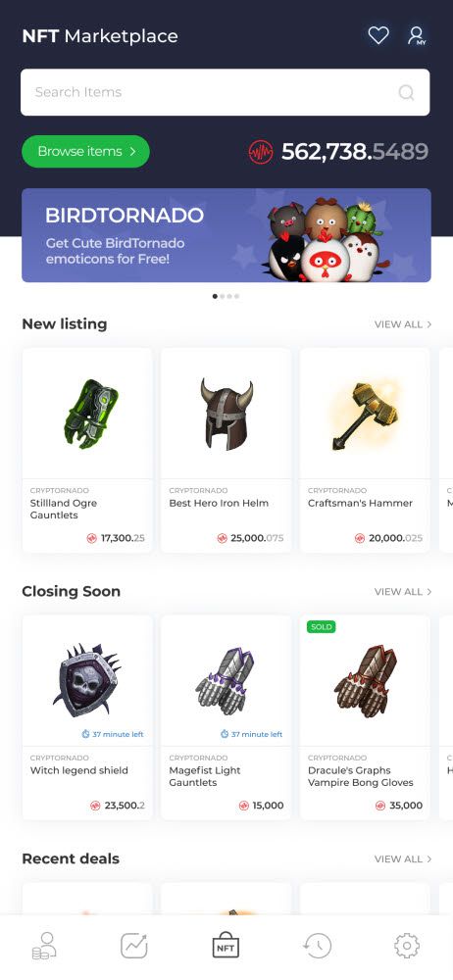453x980 pixels.
Task: Select second banner pagination dot
Action: pyautogui.click(x=223, y=296)
